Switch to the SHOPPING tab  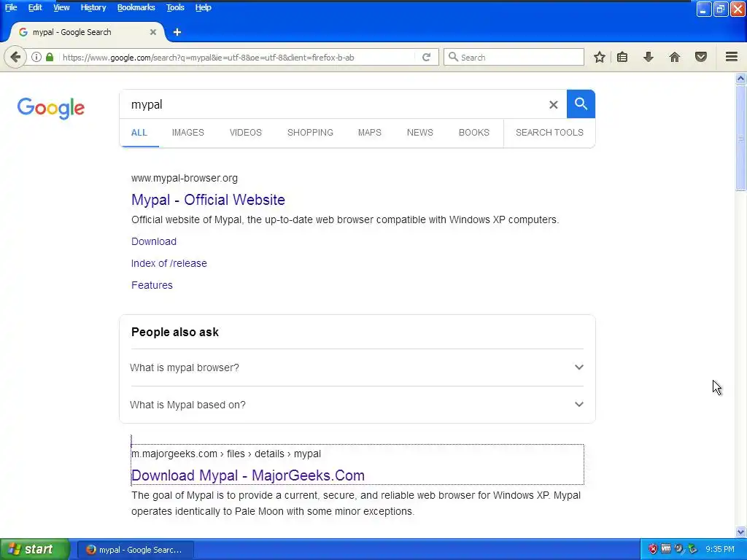point(310,133)
